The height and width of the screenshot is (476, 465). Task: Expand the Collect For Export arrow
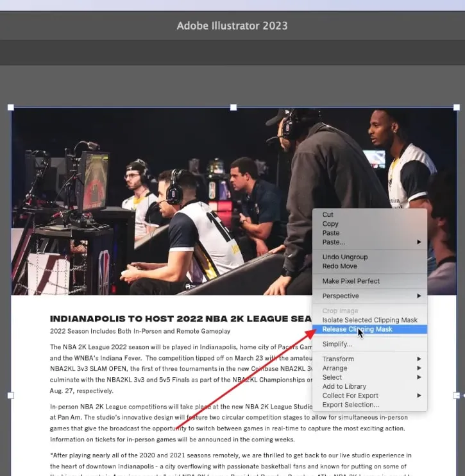(x=419, y=396)
